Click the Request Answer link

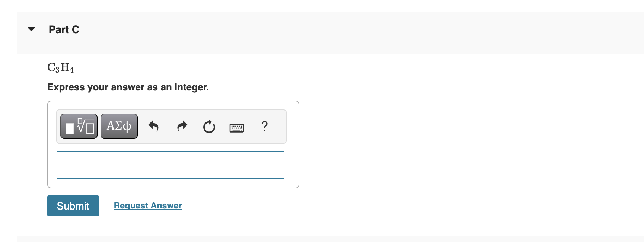pyautogui.click(x=147, y=205)
